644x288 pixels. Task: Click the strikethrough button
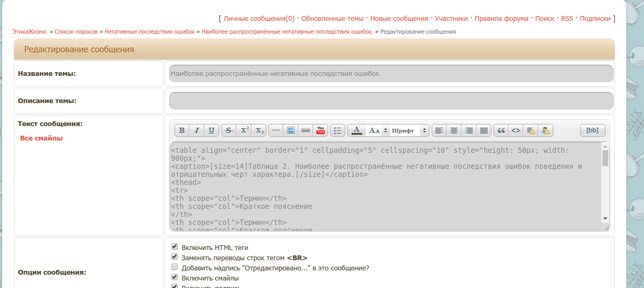229,130
